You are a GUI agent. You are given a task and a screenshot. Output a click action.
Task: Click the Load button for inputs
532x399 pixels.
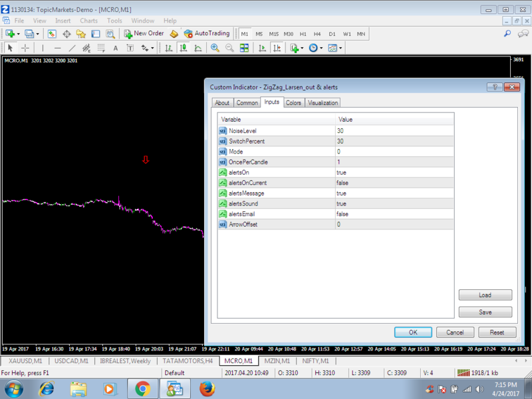coord(485,295)
